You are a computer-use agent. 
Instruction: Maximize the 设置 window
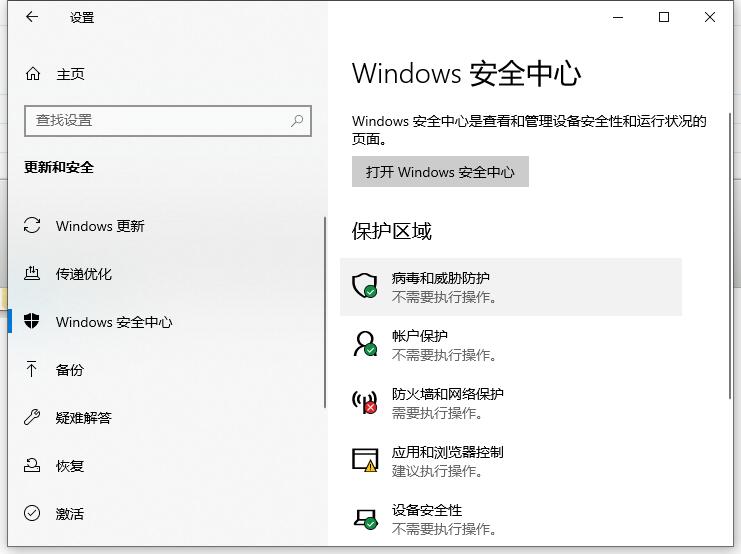pyautogui.click(x=663, y=17)
